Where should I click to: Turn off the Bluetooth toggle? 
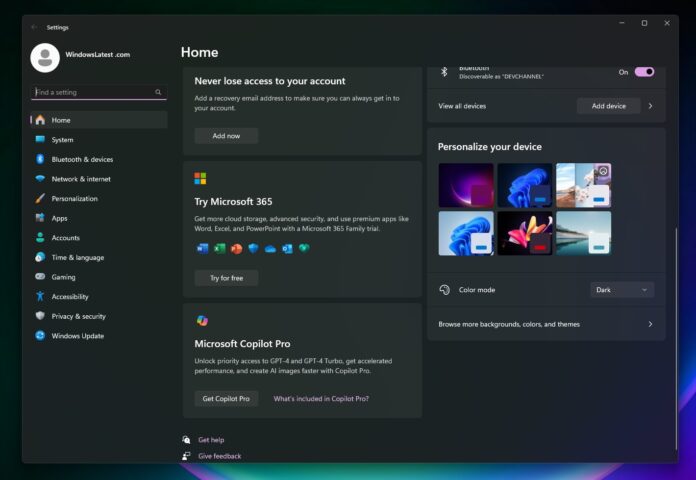coord(644,72)
